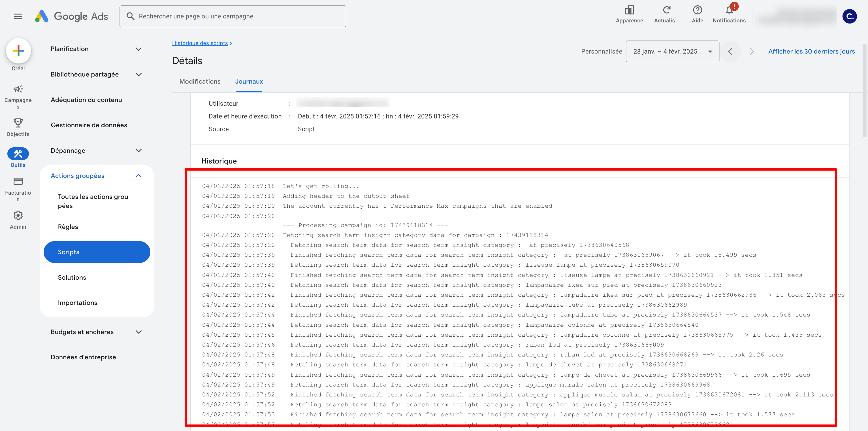Viewport: 868px width, 431px height.
Task: Collapse the Actions groupées section
Action: click(x=138, y=176)
